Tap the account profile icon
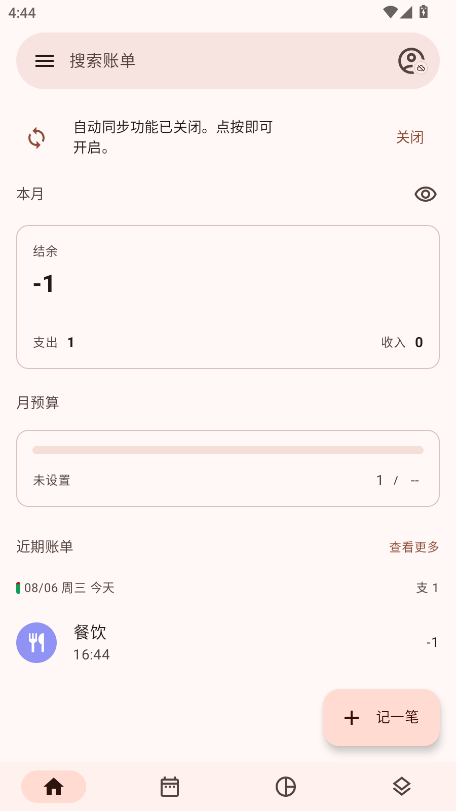This screenshot has height=811, width=456. point(412,61)
